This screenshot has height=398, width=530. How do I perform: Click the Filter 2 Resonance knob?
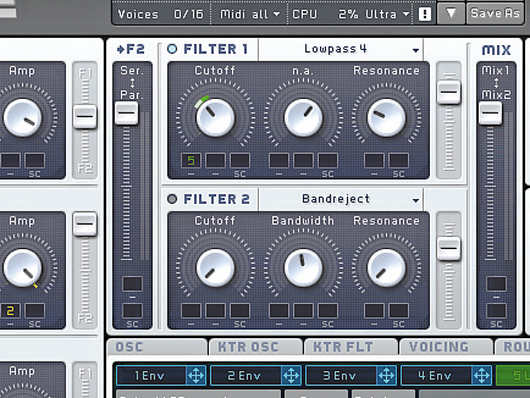386,267
